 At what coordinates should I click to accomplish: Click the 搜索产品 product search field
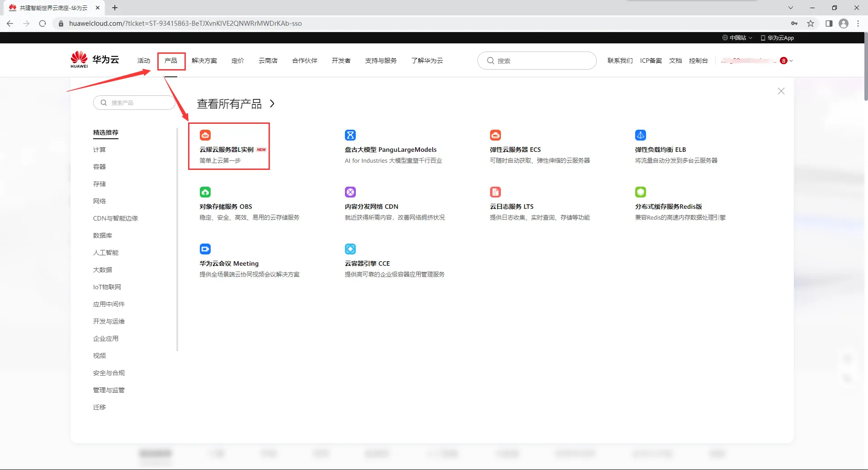pos(134,103)
